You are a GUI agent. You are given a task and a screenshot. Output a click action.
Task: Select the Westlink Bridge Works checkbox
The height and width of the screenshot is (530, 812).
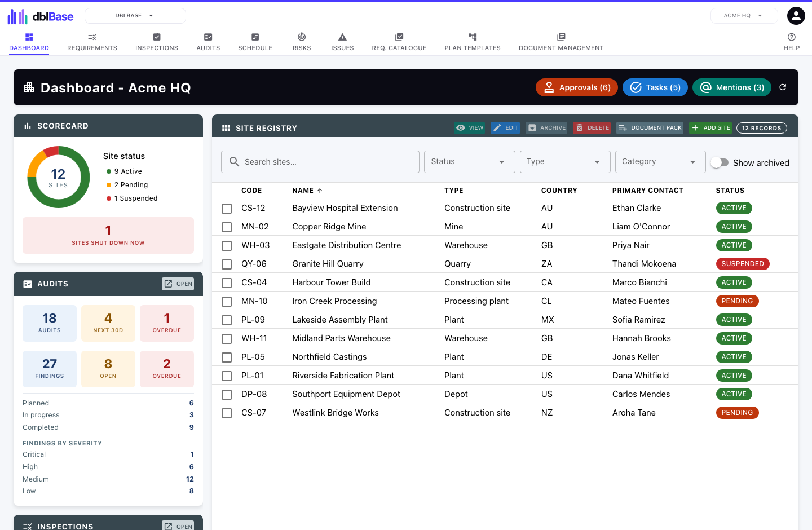(227, 413)
